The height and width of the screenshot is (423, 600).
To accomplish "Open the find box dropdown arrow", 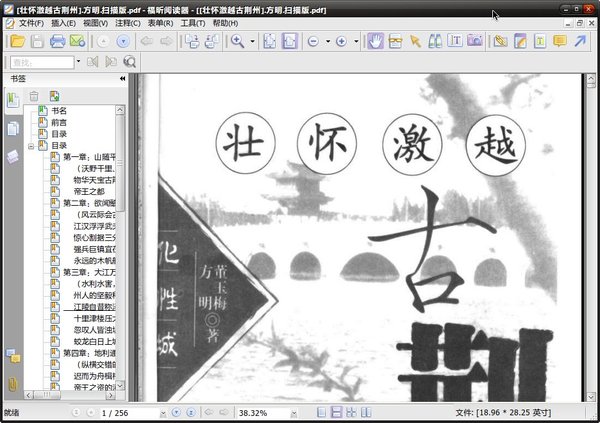I will point(78,61).
